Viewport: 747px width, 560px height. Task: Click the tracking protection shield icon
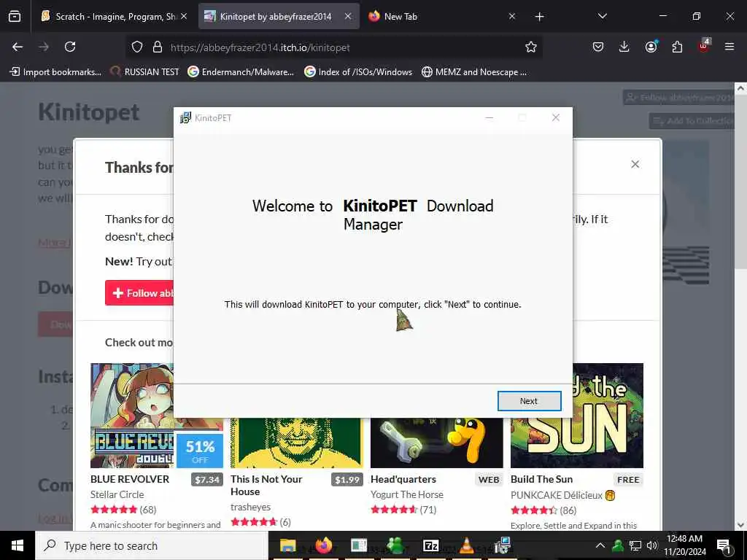coord(137,47)
